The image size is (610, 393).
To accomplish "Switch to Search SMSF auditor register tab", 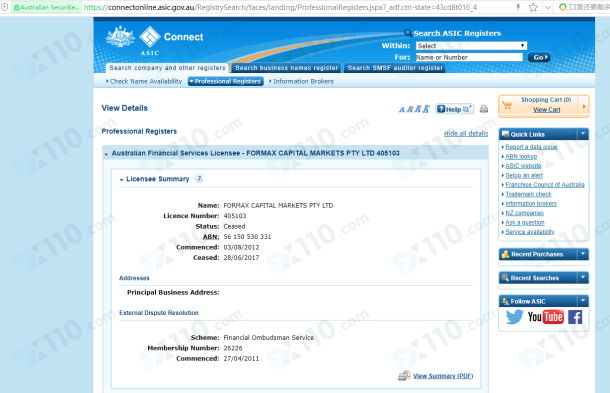I will pyautogui.click(x=395, y=68).
